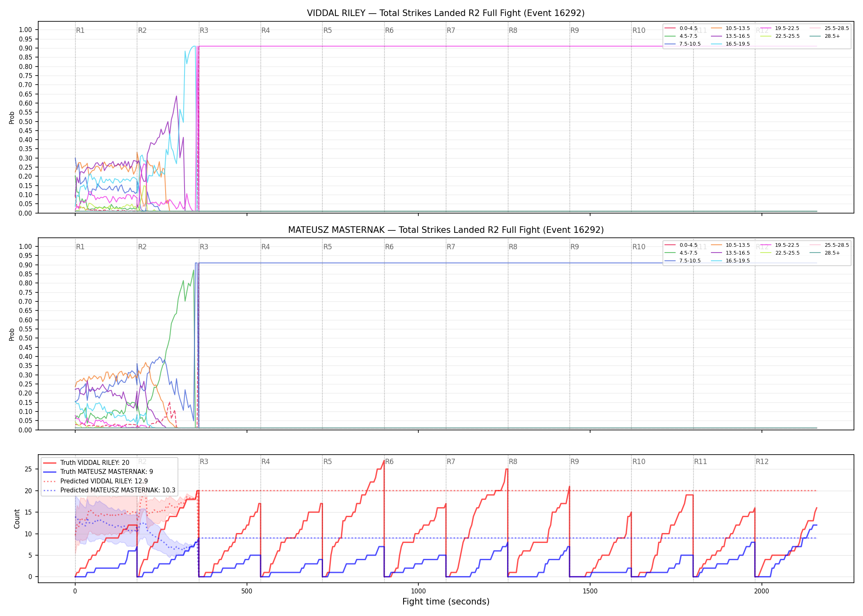Select the 16.5-19.5 legend entry in top chart

pyautogui.click(x=730, y=44)
